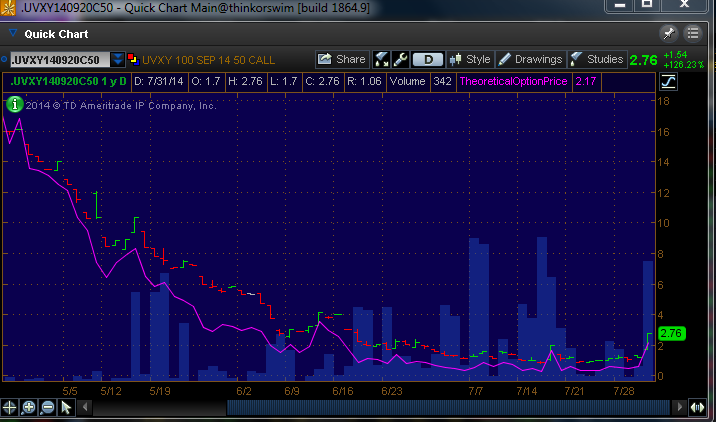Expand the symbol selector dropdown arrow

pyautogui.click(x=118, y=59)
